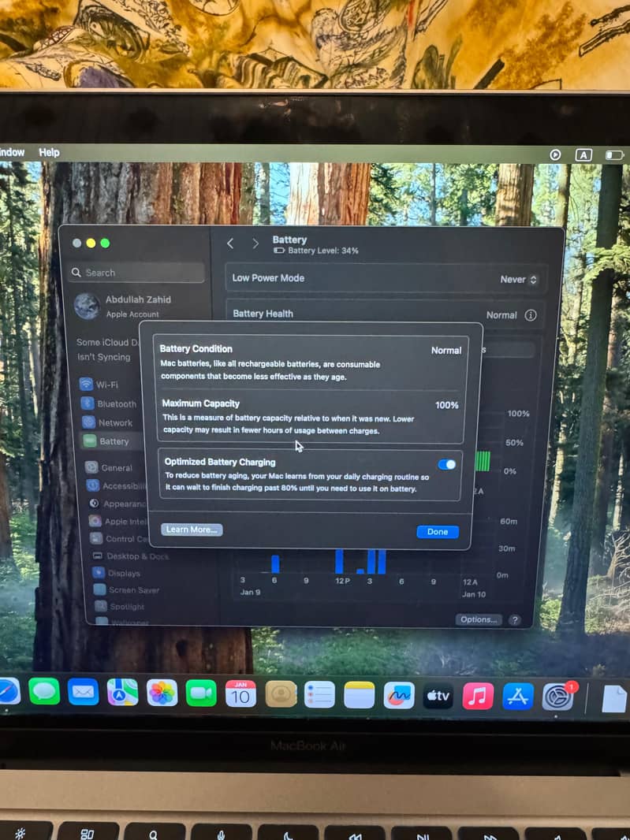This screenshot has width=630, height=840.
Task: Open Screen Saver settings in sidebar
Action: pyautogui.click(x=126, y=590)
